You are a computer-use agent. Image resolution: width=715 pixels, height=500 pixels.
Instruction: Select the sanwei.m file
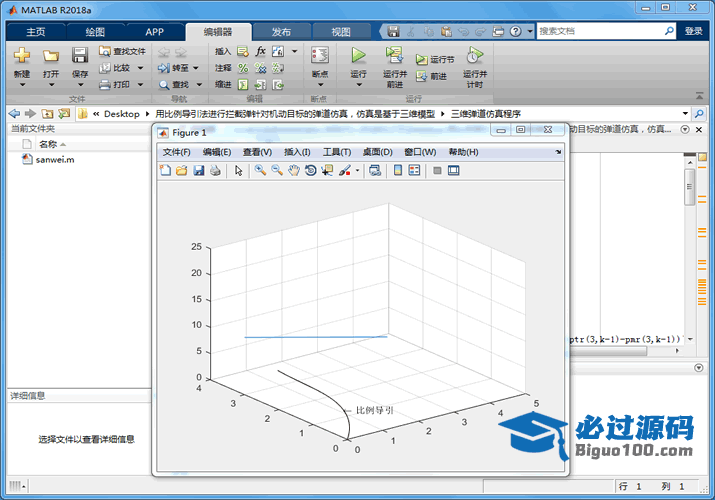pos(48,160)
